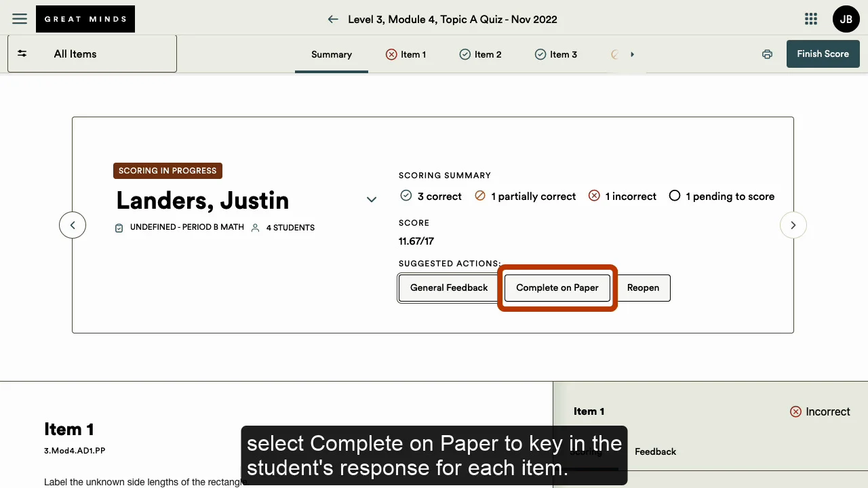The image size is (868, 488).
Task: Click the green check icon beside 3 correct
Action: (406, 196)
